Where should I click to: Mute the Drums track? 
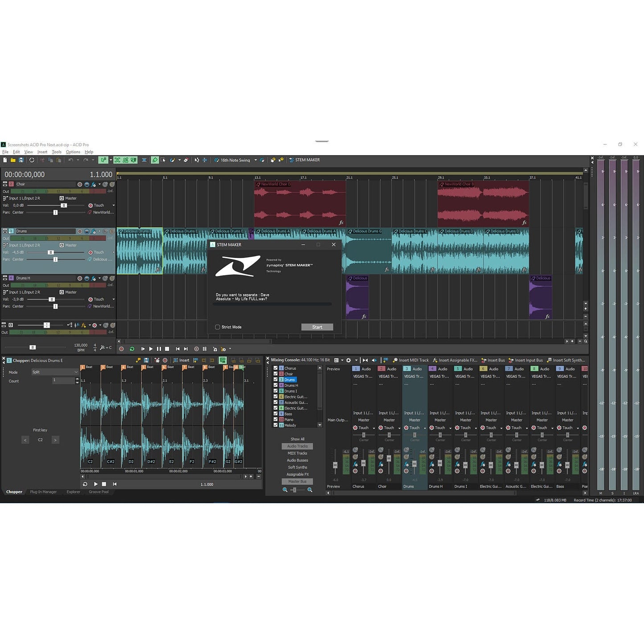(x=105, y=231)
